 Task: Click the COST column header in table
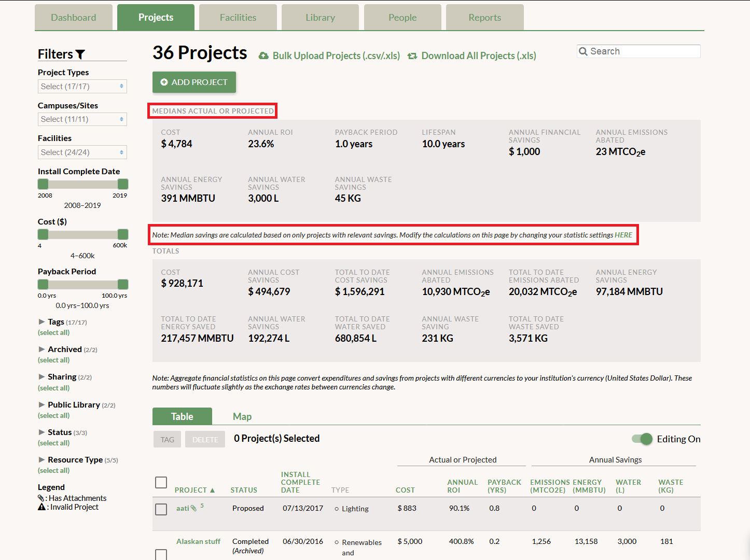click(x=405, y=490)
